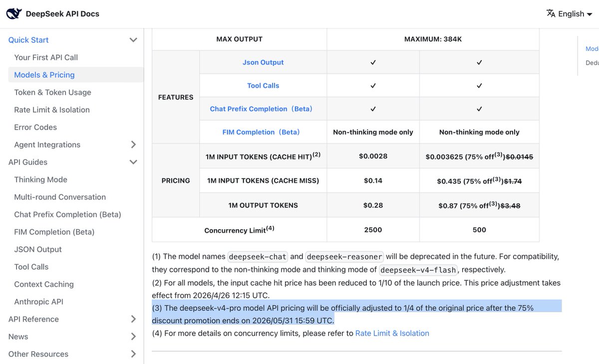Open the JSON Output sidebar guide
The image size is (599, 364).
tap(38, 249)
